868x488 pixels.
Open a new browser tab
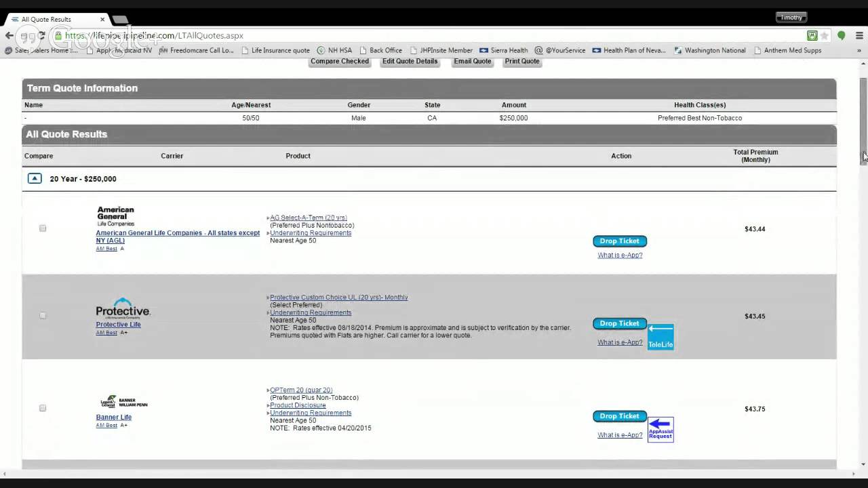119,19
